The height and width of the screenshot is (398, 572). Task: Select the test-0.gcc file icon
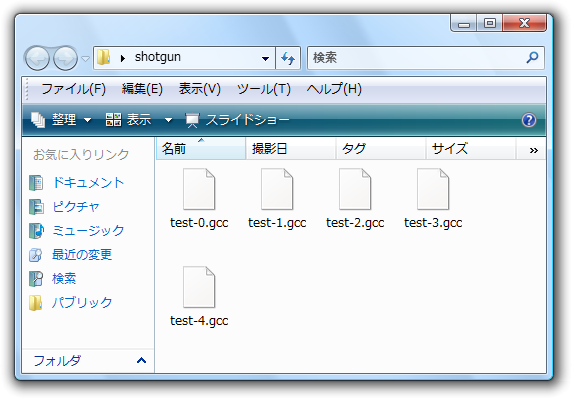pos(199,189)
